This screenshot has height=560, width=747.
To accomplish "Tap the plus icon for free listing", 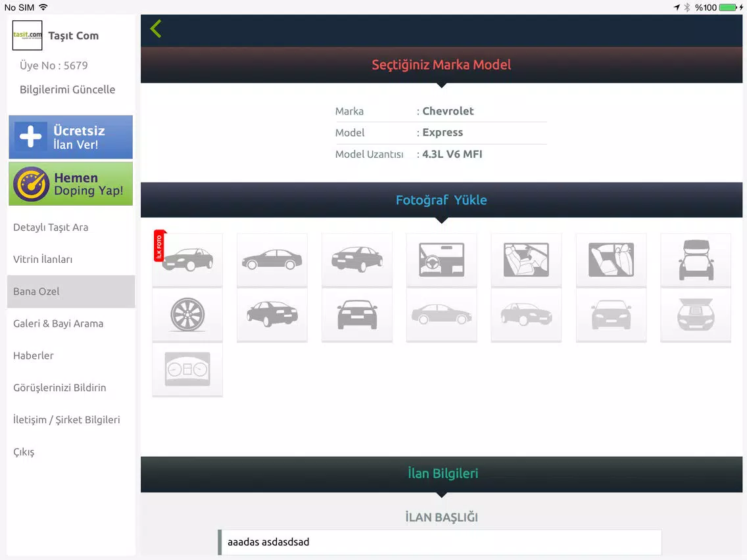I will tap(31, 137).
